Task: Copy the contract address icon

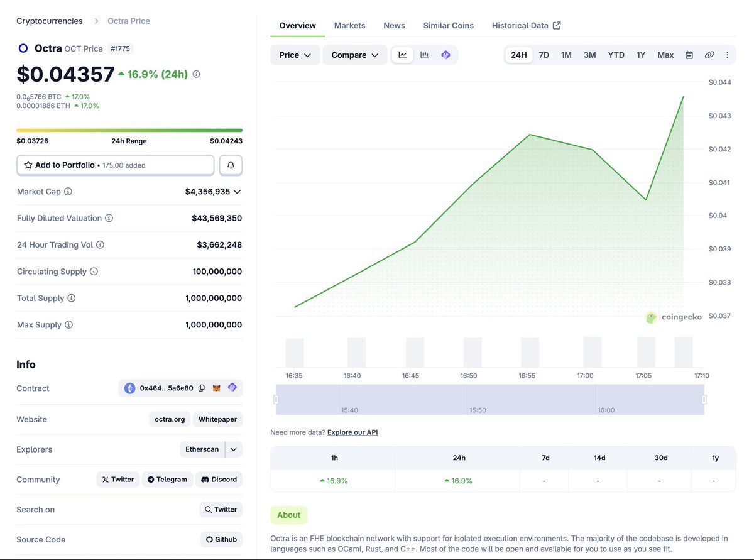Action: tap(202, 388)
